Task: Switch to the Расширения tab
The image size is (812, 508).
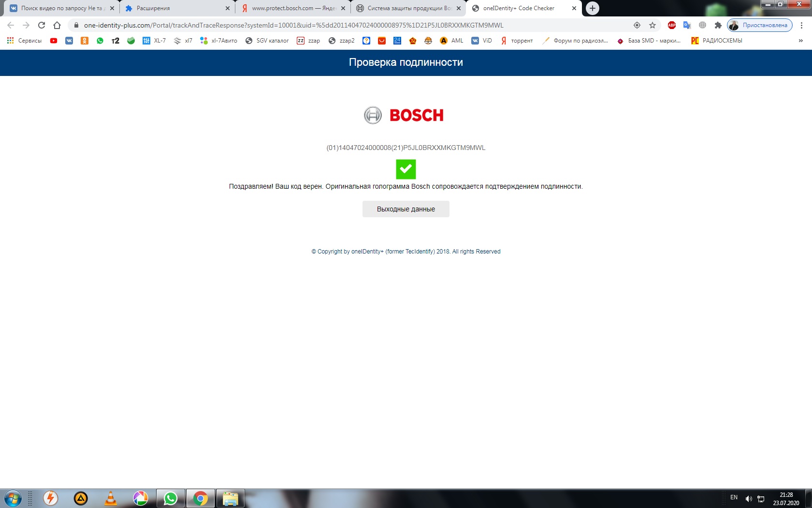Action: point(174,8)
